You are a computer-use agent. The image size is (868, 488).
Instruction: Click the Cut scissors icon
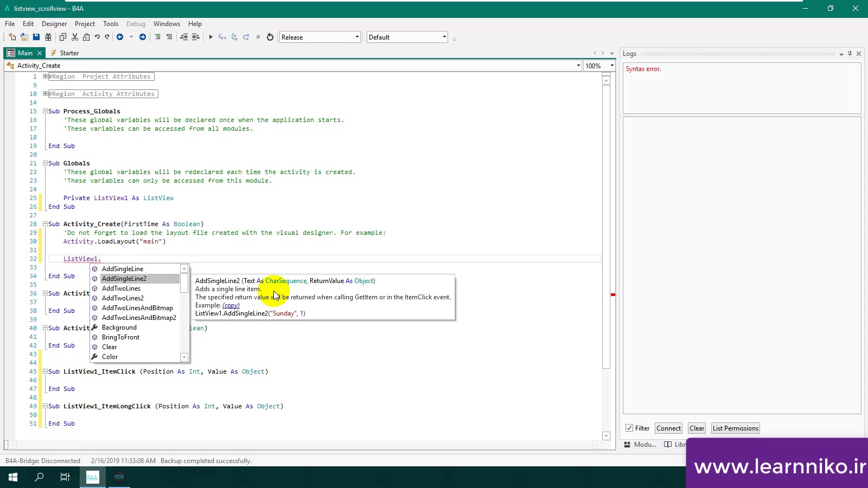pos(75,37)
